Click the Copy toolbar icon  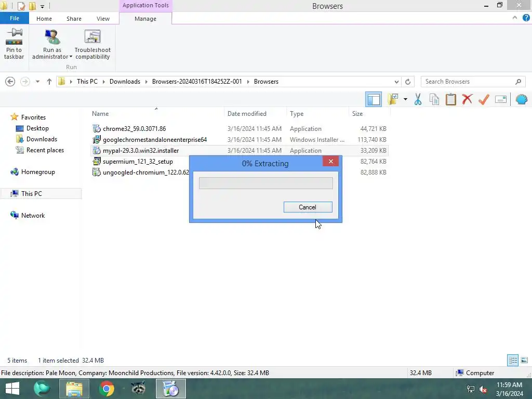[434, 99]
